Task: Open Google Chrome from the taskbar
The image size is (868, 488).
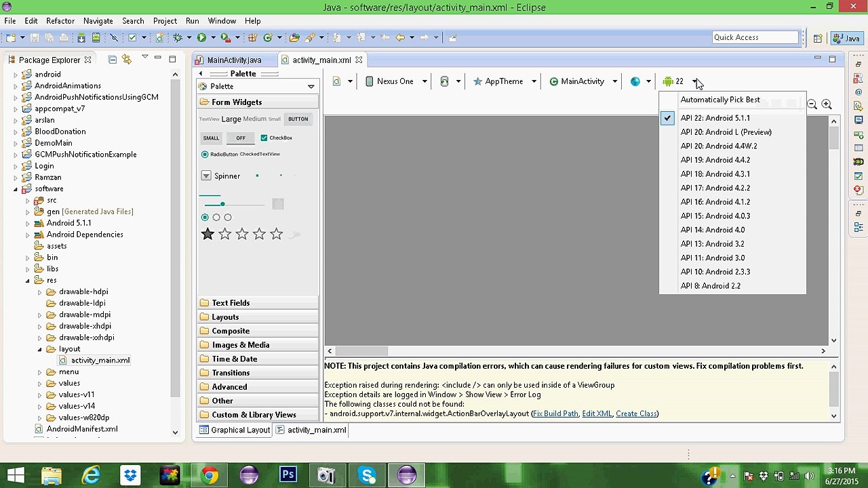Action: click(210, 475)
